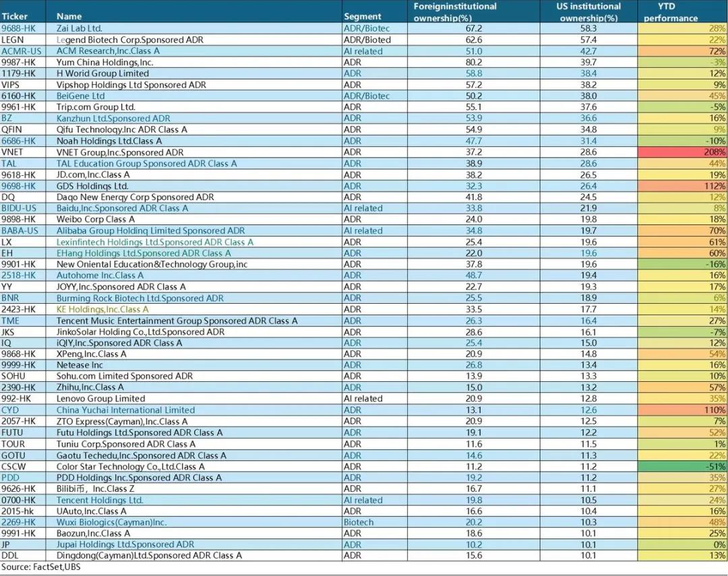Open the Tencent Holdings Ltd. link

[100, 500]
